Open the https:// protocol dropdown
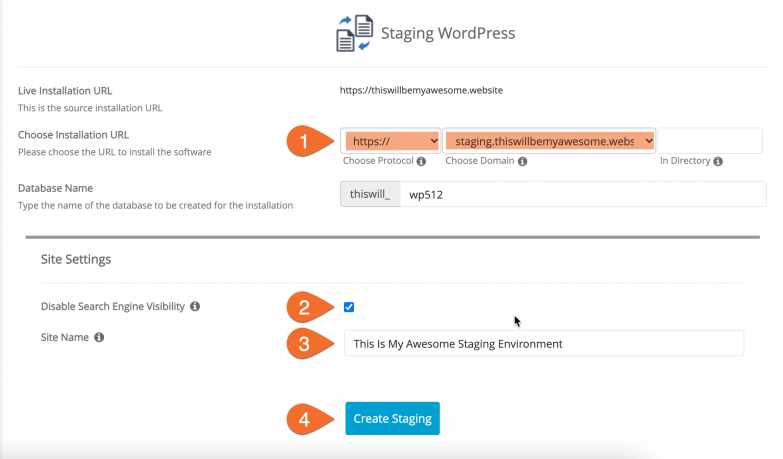The height and width of the screenshot is (459, 783). point(391,142)
